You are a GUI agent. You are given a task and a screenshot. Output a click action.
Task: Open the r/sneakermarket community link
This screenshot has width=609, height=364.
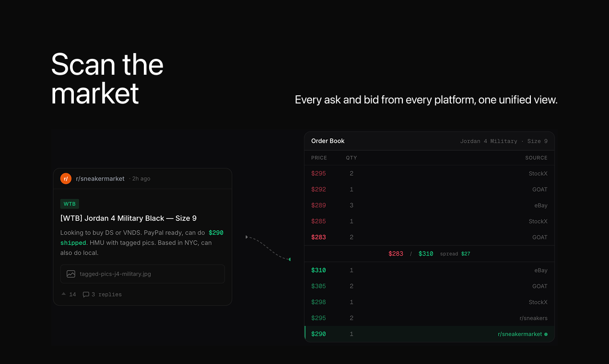100,178
